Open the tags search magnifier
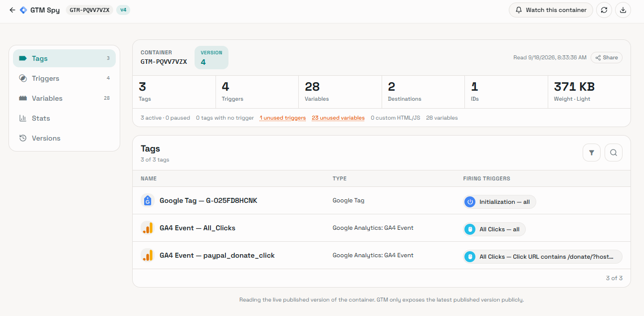Screen dimensions: 644x316 point(614,153)
